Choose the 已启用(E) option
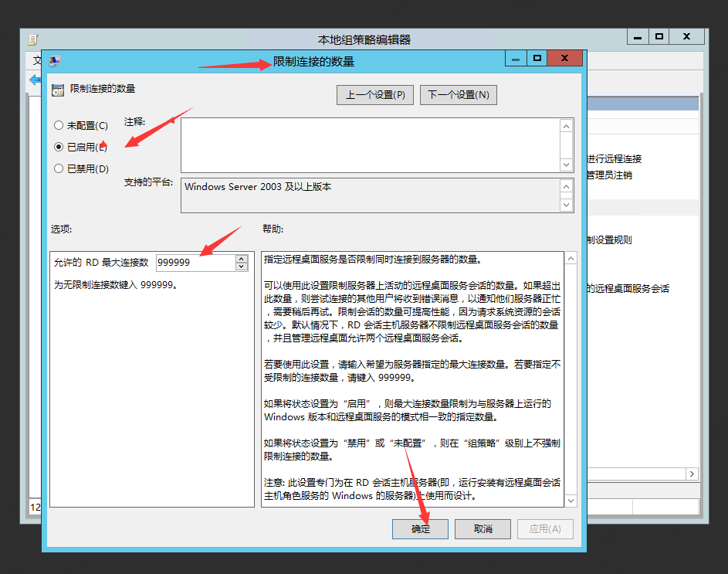This screenshot has width=728, height=574. (x=59, y=147)
